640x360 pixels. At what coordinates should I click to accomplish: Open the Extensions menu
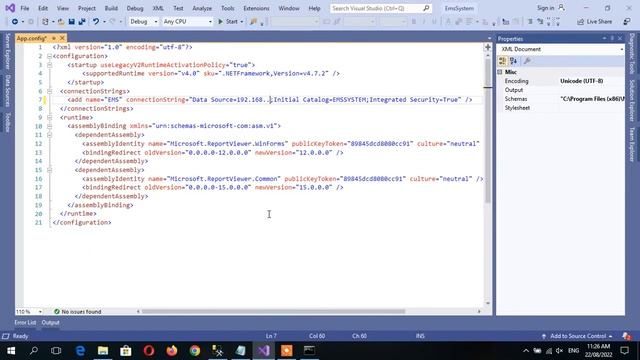[x=256, y=8]
